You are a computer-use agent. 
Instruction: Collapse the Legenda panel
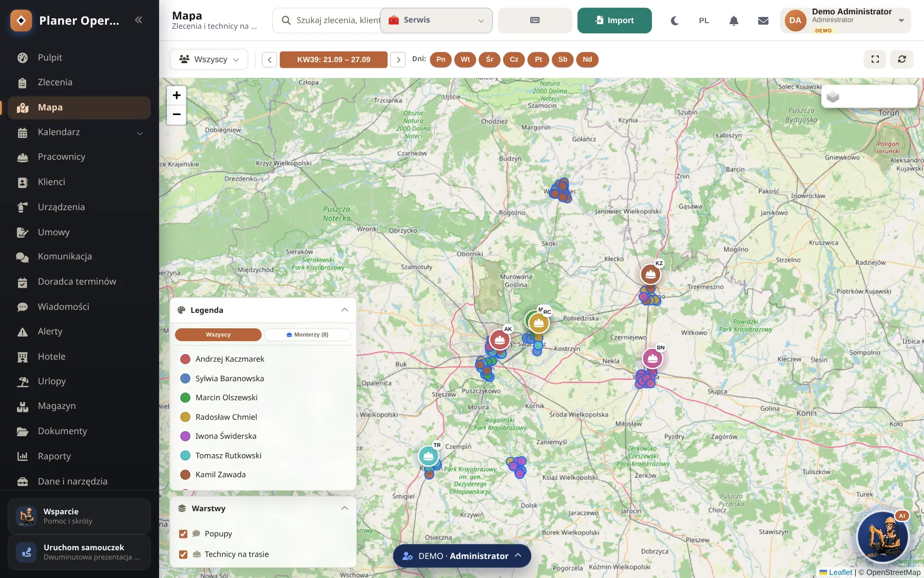click(x=344, y=310)
